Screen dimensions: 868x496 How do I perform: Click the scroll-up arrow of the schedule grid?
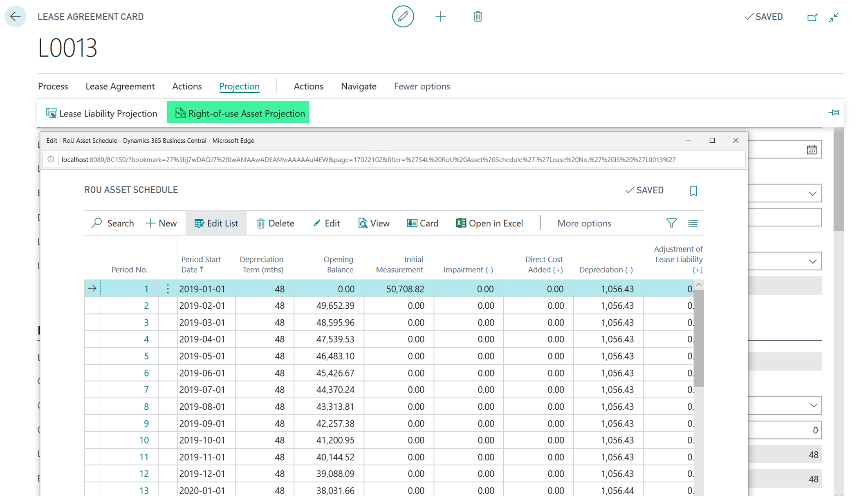click(699, 285)
